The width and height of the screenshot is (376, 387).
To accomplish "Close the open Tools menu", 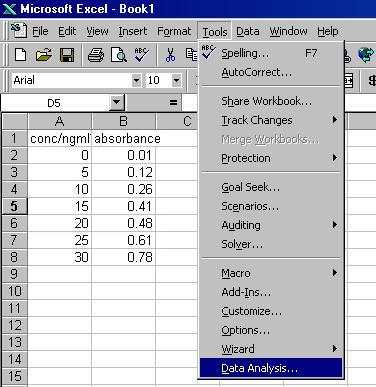I will [215, 32].
